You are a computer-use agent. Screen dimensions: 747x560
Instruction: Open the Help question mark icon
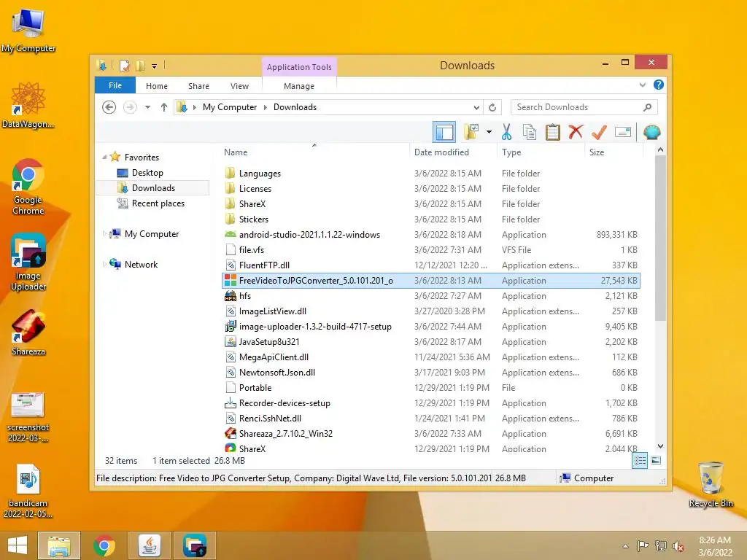coord(659,85)
